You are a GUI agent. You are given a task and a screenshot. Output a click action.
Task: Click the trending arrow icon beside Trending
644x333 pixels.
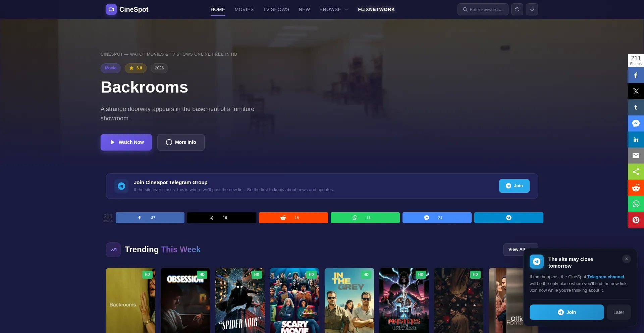(x=113, y=250)
